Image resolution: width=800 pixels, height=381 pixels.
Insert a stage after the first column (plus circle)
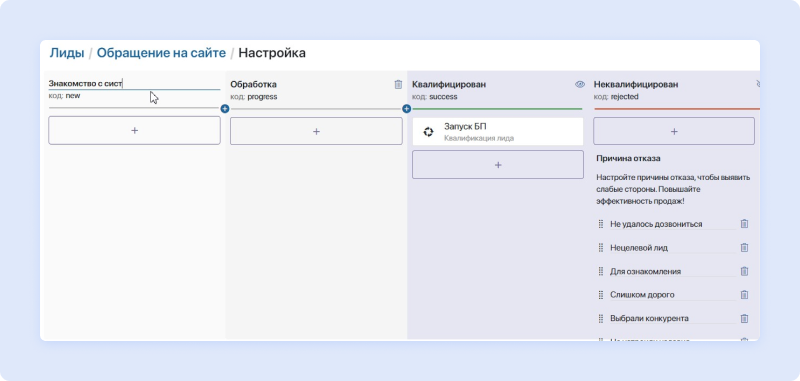click(225, 109)
